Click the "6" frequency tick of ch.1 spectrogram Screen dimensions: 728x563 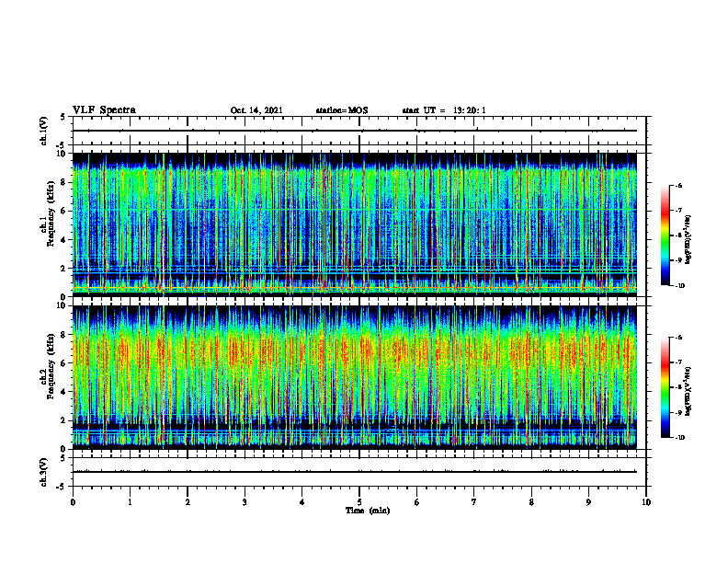[x=64, y=211]
